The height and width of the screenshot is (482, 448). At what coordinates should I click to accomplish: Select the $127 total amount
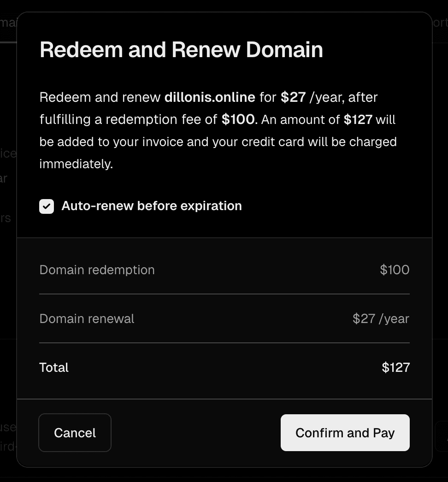click(395, 367)
